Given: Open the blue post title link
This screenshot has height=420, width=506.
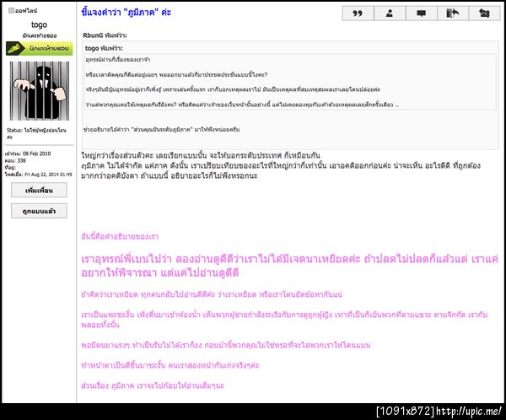Looking at the screenshot, I should click(x=126, y=13).
